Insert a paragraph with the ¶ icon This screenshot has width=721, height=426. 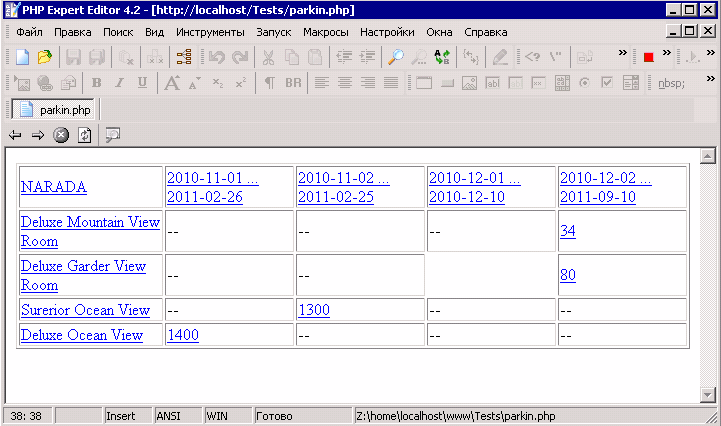click(270, 83)
